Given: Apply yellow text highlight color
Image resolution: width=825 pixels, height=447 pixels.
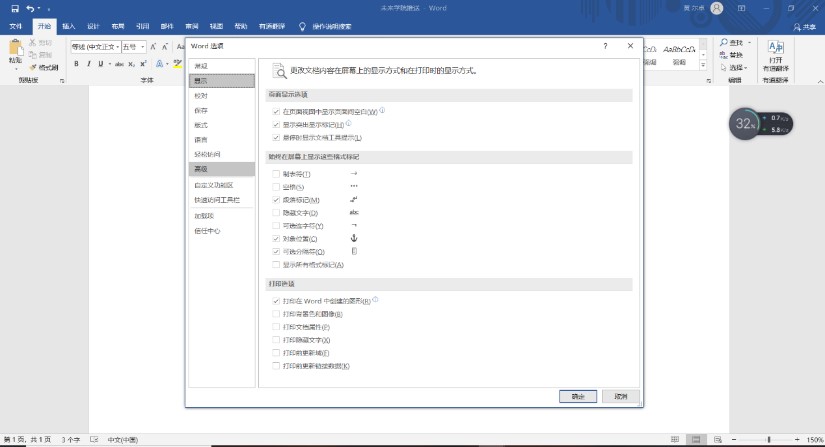Looking at the screenshot, I should coord(178,64).
